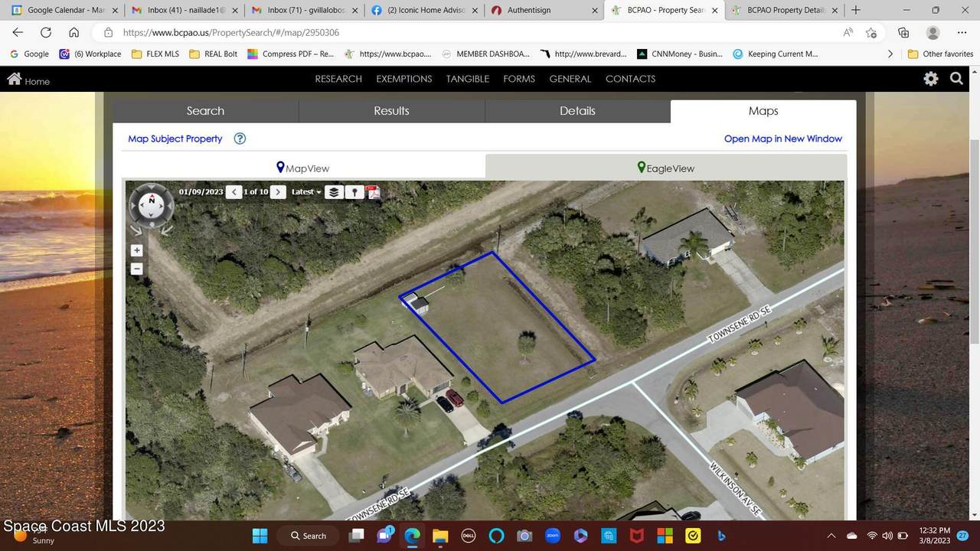The image size is (980, 551).
Task: Zoom out on the aerial map
Action: (x=137, y=269)
